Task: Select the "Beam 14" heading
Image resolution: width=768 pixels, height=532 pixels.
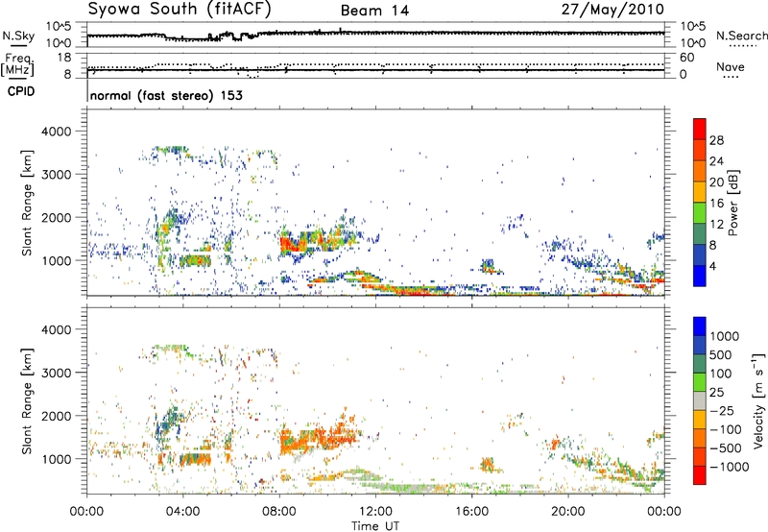Action: click(374, 11)
